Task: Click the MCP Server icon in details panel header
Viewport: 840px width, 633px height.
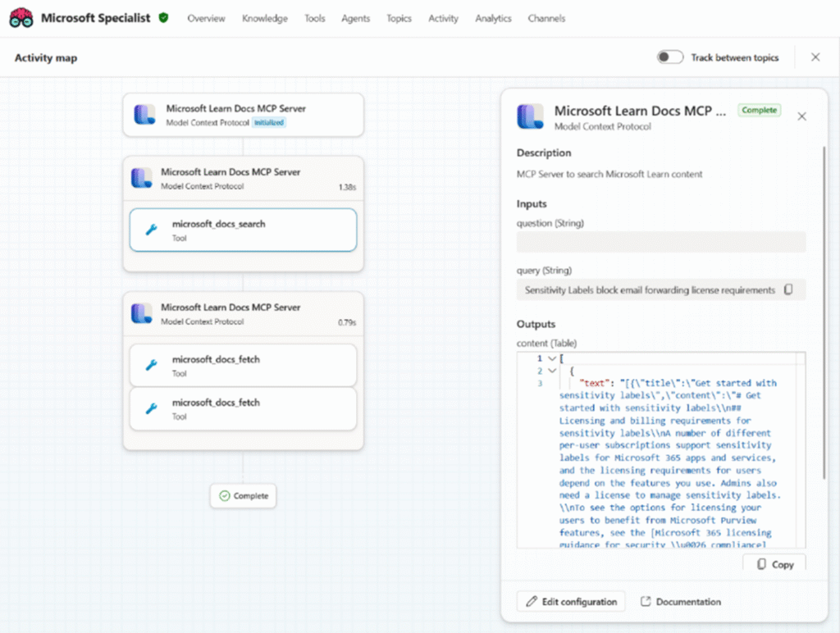Action: pos(531,116)
